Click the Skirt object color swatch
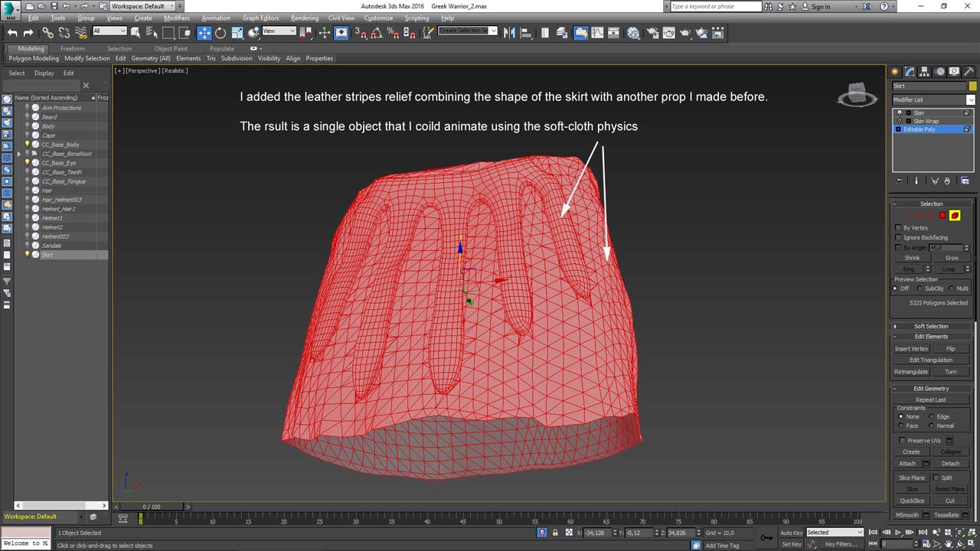Viewport: 980px width, 551px height. [x=972, y=86]
